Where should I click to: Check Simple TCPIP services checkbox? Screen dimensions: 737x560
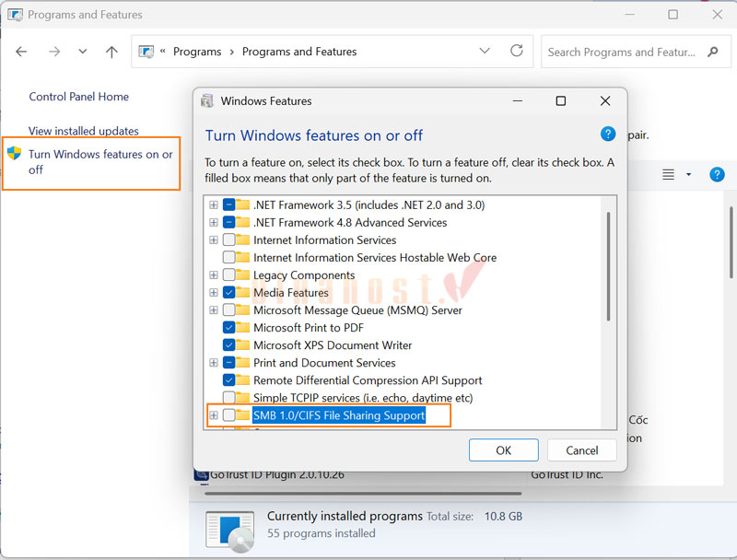coord(228,398)
